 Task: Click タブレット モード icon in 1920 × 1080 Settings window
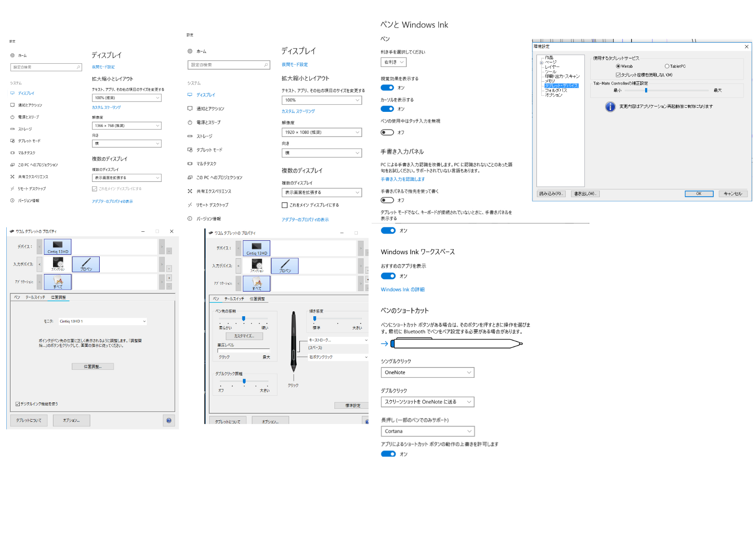coord(190,150)
